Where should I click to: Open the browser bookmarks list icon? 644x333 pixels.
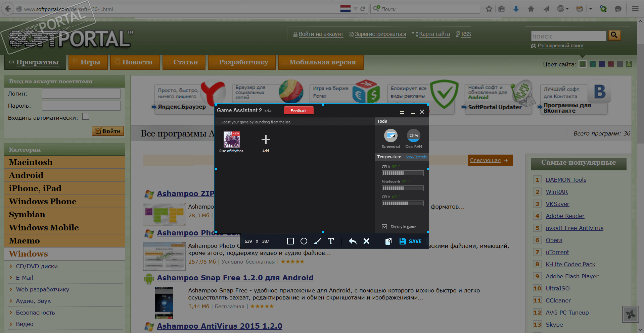point(501,9)
